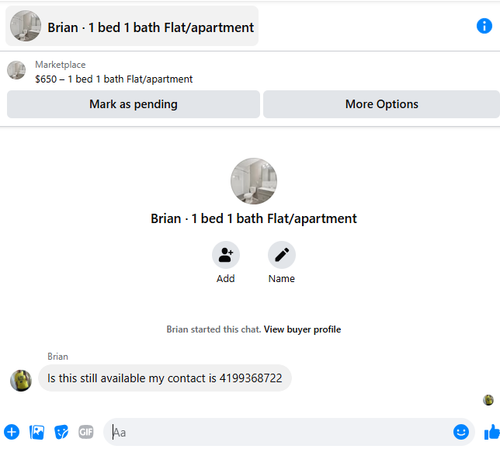Click the 'Name' label under the pencil icon

pyautogui.click(x=282, y=278)
